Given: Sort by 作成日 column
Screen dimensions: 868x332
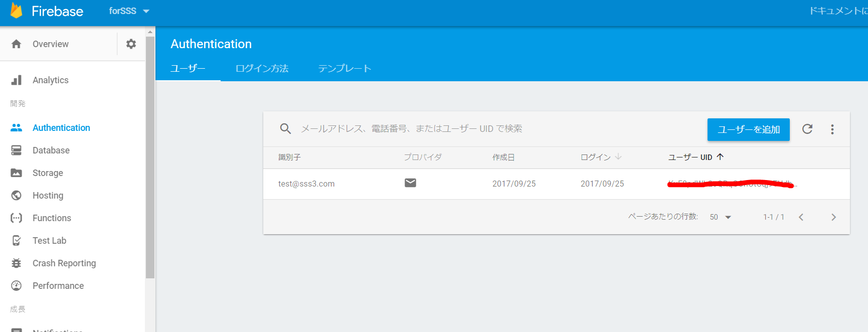Looking at the screenshot, I should pos(503,157).
